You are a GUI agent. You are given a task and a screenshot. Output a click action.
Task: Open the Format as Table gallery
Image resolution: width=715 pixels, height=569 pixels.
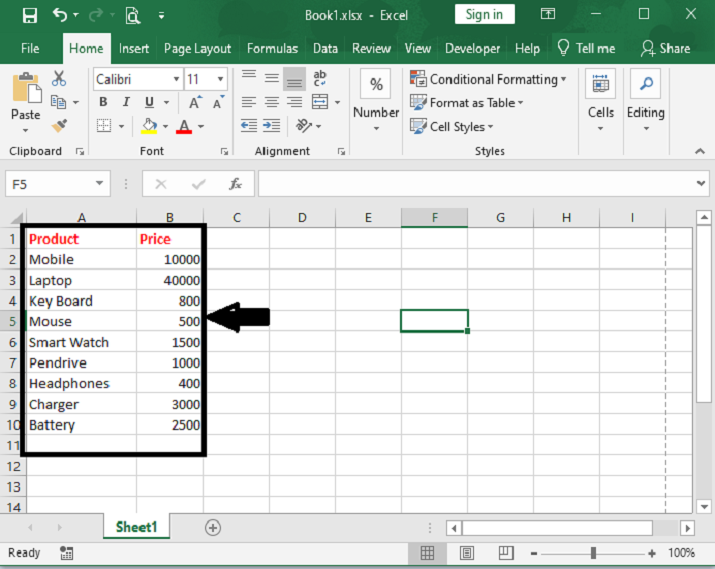pyautogui.click(x=466, y=103)
